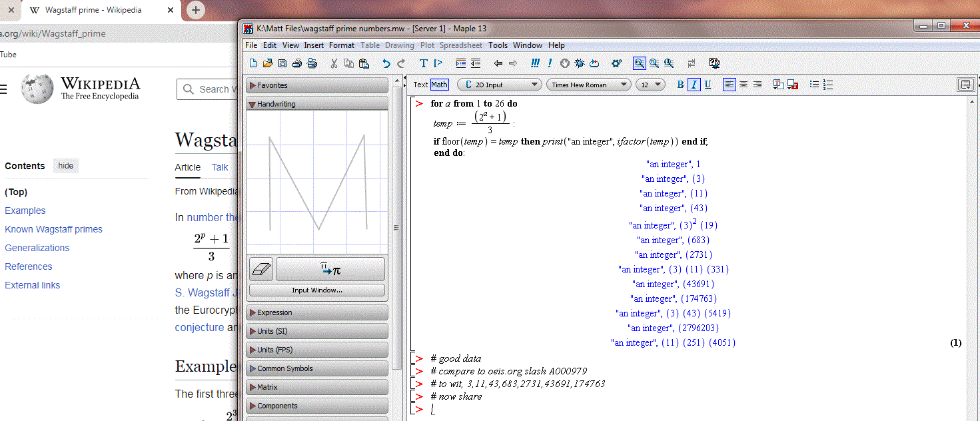Open the Insert menu

coord(314,45)
